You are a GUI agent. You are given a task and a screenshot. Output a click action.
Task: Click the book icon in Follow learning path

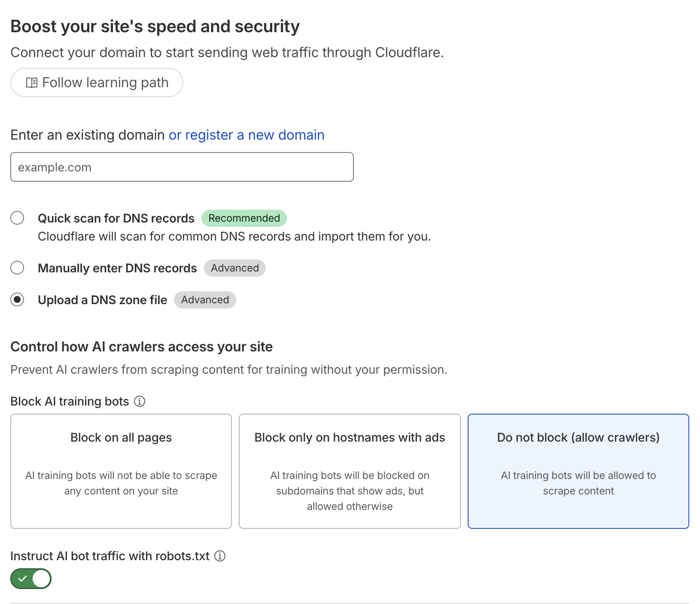[x=32, y=82]
